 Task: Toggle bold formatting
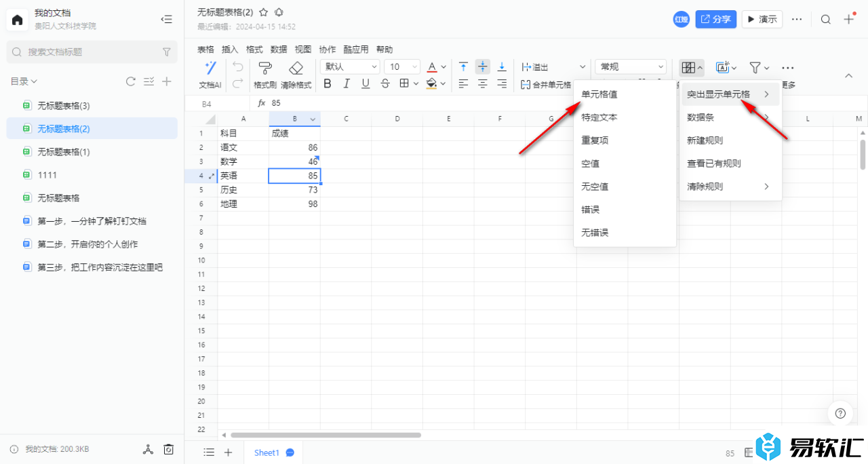[x=328, y=83]
